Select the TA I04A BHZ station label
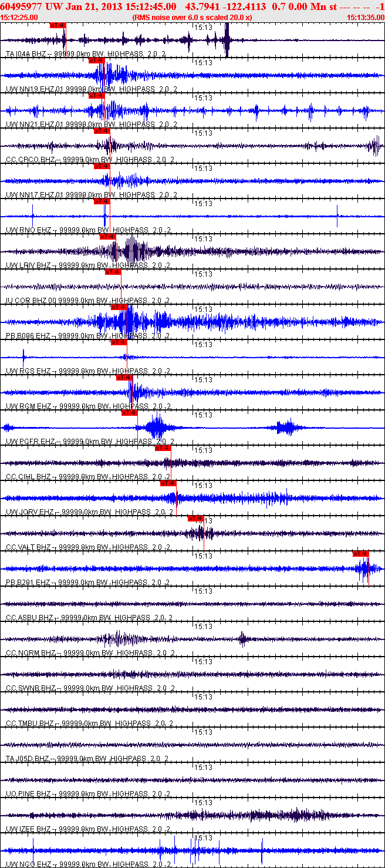This screenshot has width=385, height=868. 86,54
